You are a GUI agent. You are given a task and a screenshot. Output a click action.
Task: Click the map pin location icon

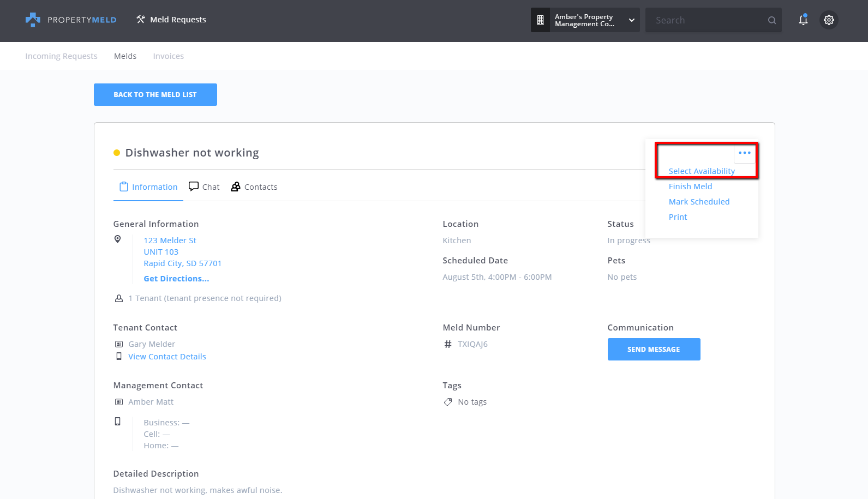(x=118, y=239)
